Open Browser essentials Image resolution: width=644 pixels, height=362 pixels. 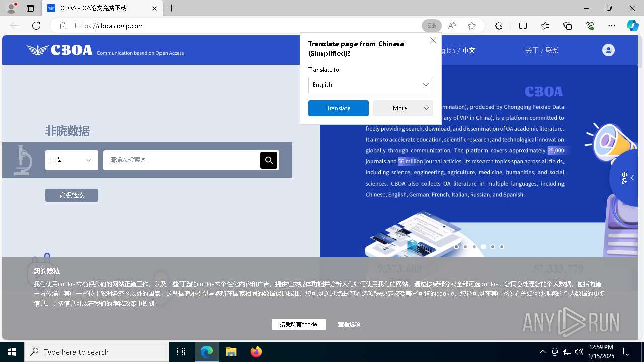pyautogui.click(x=590, y=26)
